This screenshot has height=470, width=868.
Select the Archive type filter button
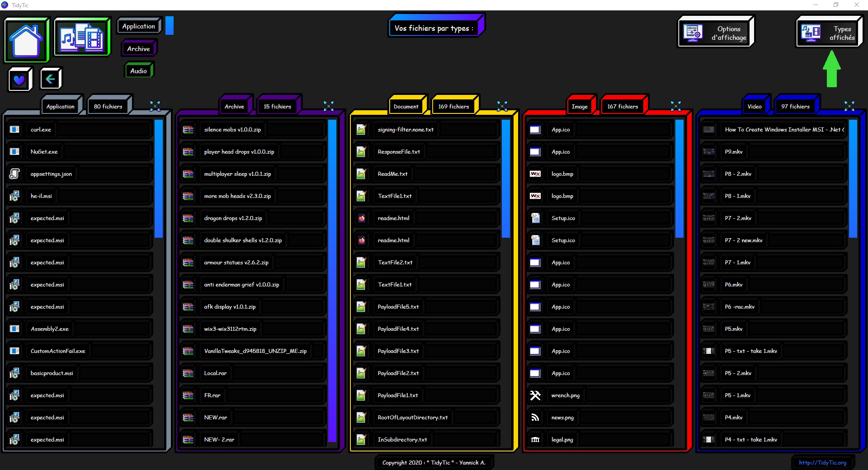(x=138, y=48)
